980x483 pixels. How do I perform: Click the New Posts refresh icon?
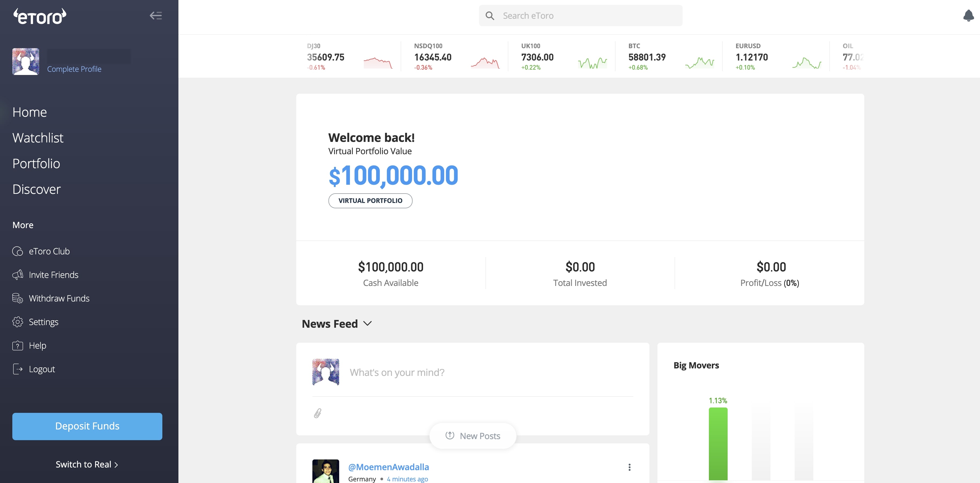tap(450, 435)
